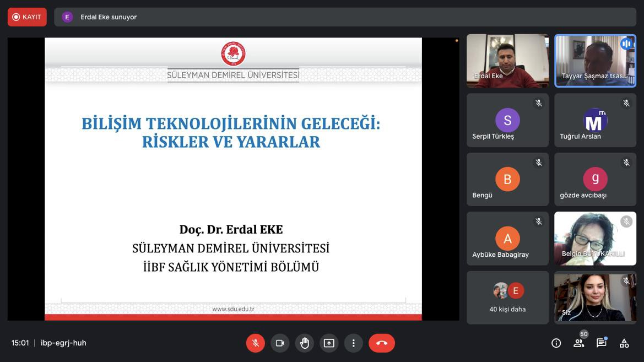Show the participants list with 50 people
The width and height of the screenshot is (644, 362).
point(579,343)
